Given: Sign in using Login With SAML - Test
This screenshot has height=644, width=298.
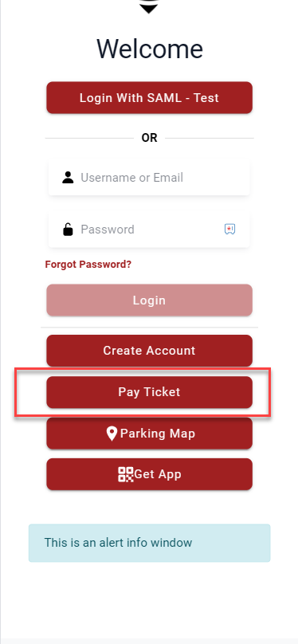Looking at the screenshot, I should (x=150, y=98).
